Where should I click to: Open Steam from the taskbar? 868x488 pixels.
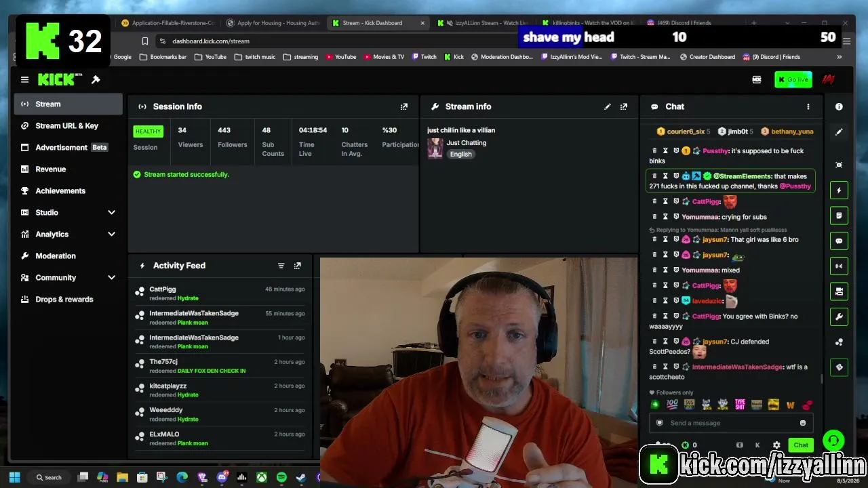(301, 477)
